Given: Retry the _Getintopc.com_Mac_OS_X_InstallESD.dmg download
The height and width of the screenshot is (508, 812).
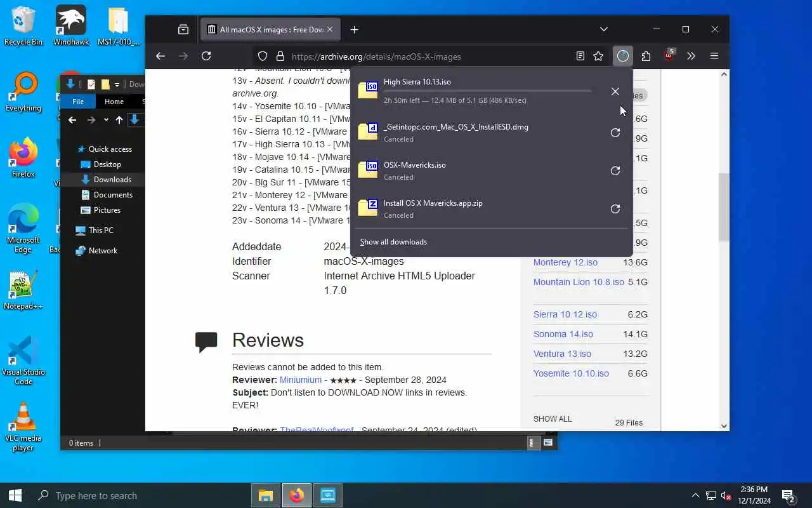Looking at the screenshot, I should click(615, 133).
